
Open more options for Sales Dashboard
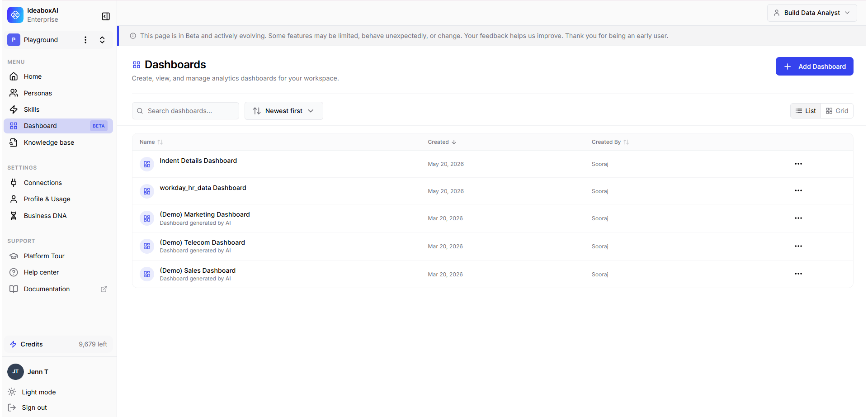coord(798,274)
